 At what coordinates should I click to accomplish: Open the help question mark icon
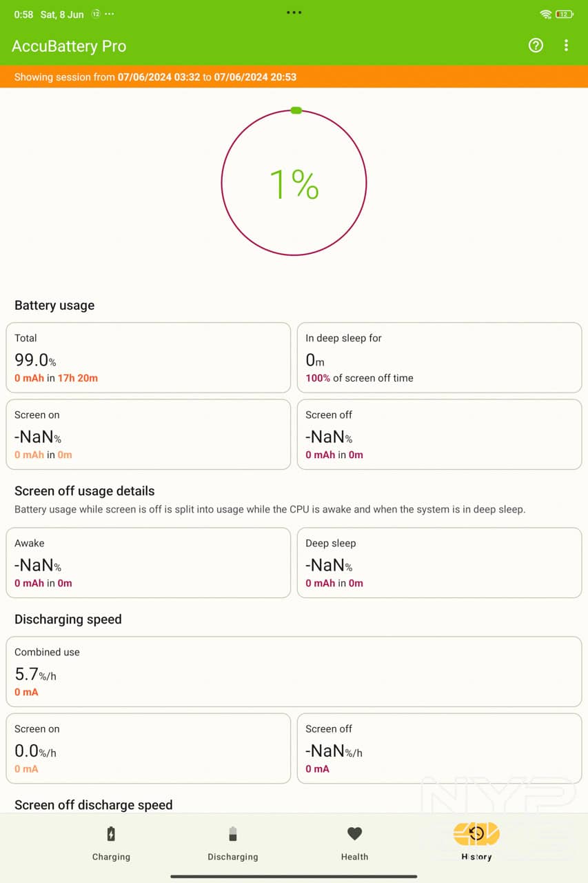click(x=536, y=46)
